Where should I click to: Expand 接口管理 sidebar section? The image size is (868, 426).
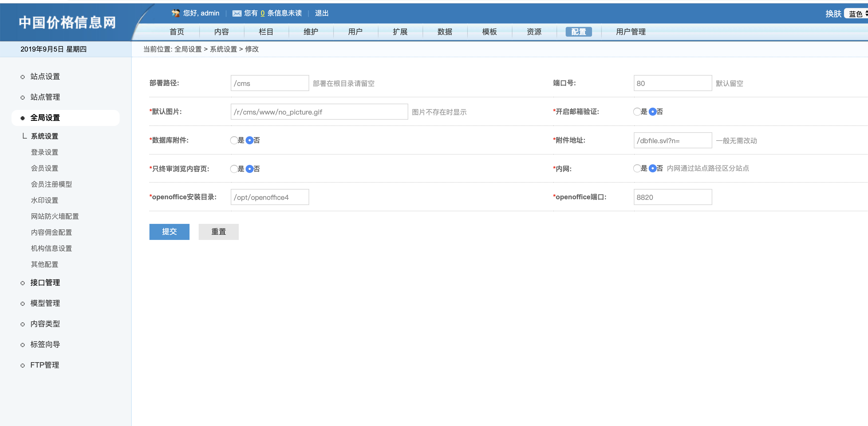[45, 283]
